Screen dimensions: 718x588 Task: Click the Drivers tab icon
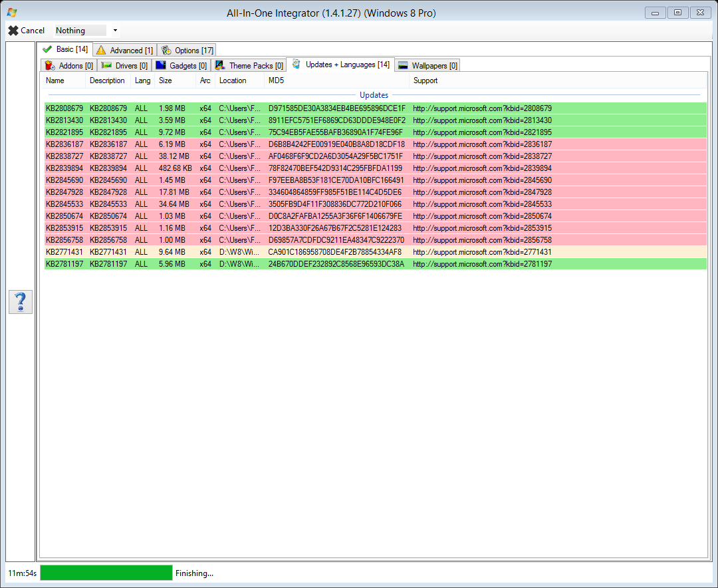pyautogui.click(x=106, y=66)
